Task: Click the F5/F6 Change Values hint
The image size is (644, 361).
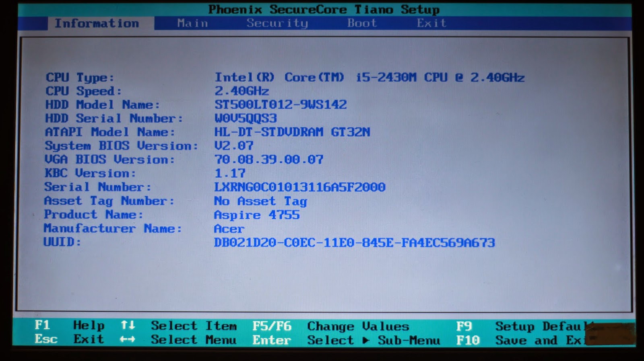Action: [331, 326]
